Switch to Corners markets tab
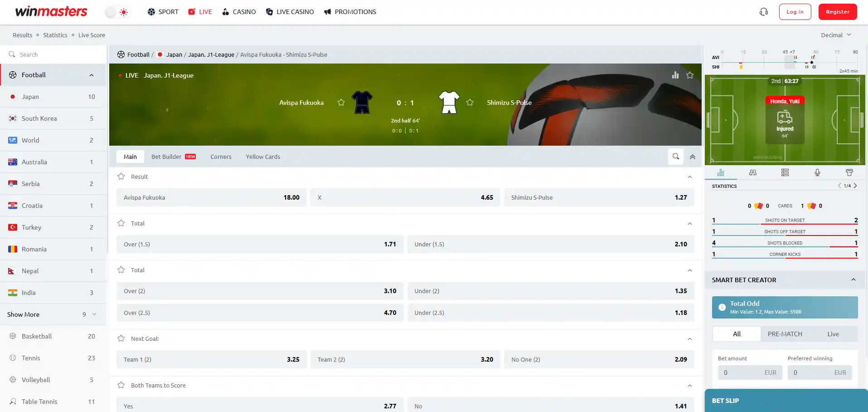The image size is (868, 412). click(x=221, y=157)
